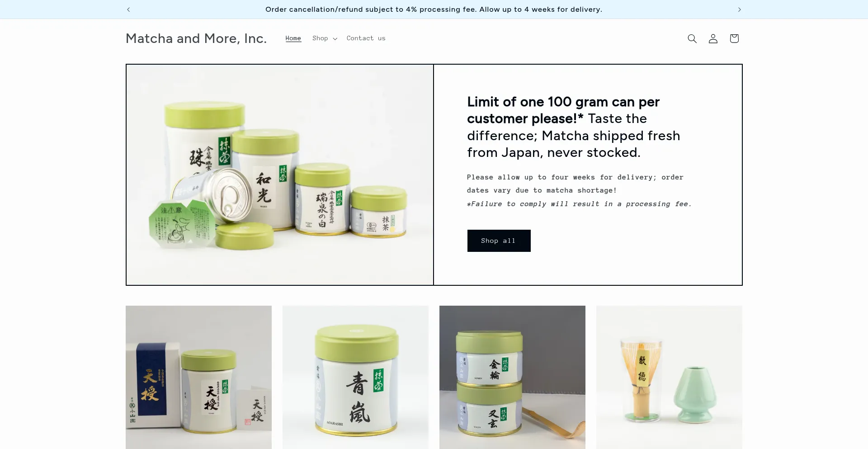Show next announcement with right arrow
The height and width of the screenshot is (449, 868).
click(x=740, y=9)
